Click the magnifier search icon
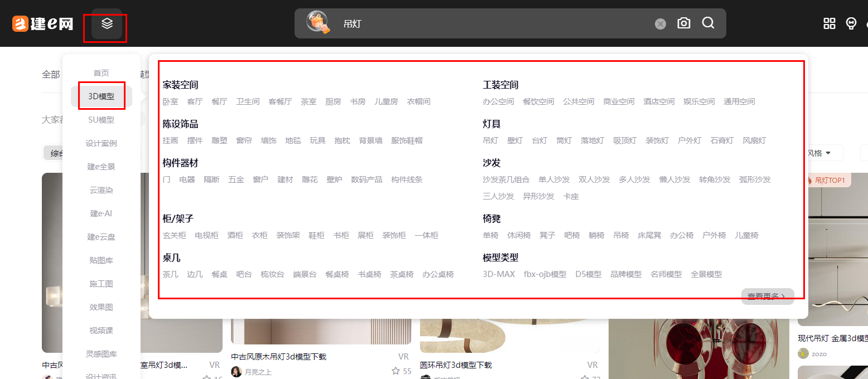 [x=708, y=23]
